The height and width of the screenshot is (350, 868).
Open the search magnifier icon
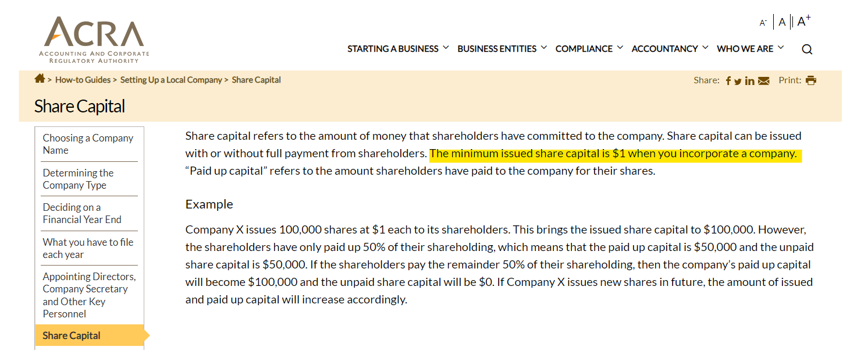coord(807,50)
